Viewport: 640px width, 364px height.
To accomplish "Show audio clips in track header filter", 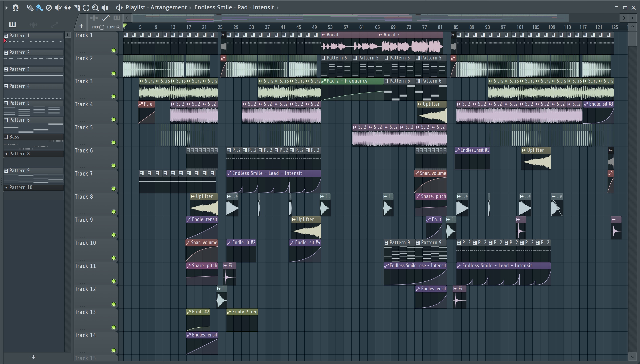I will pyautogui.click(x=94, y=18).
